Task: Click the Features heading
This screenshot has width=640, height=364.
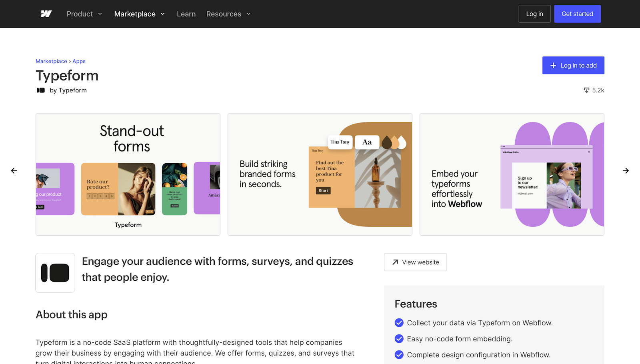Action: (x=416, y=304)
